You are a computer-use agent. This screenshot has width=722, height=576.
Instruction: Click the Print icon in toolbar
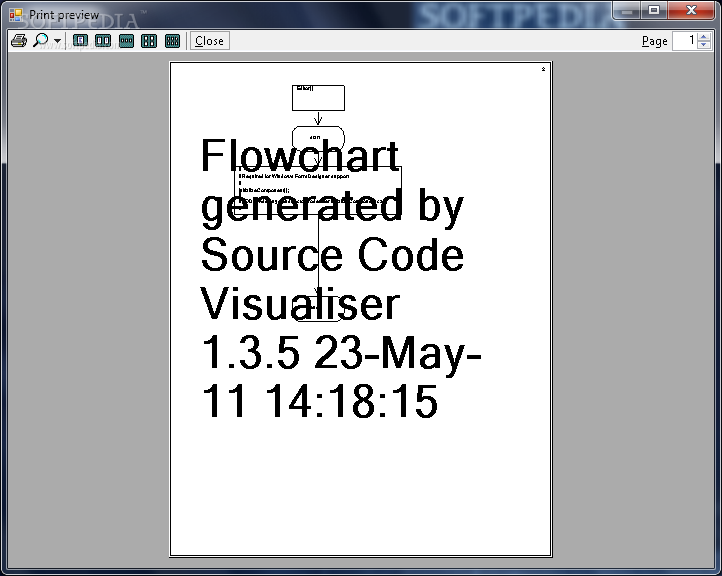click(19, 41)
